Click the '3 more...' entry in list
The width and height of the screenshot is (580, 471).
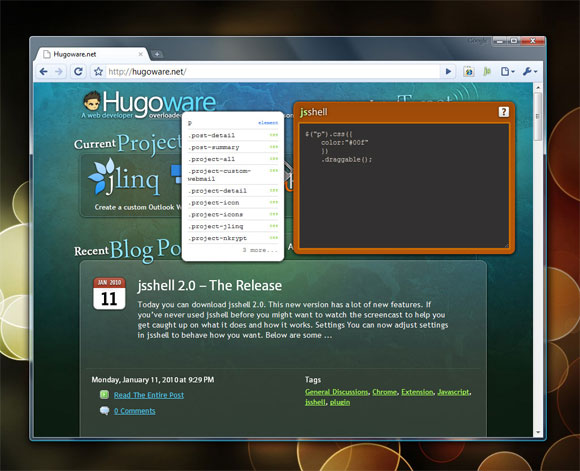(x=260, y=250)
